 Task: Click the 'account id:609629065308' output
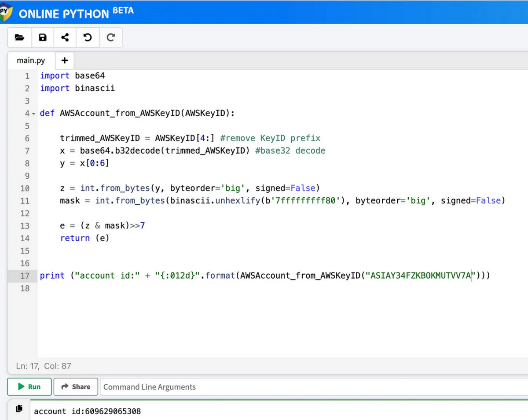[88, 411]
